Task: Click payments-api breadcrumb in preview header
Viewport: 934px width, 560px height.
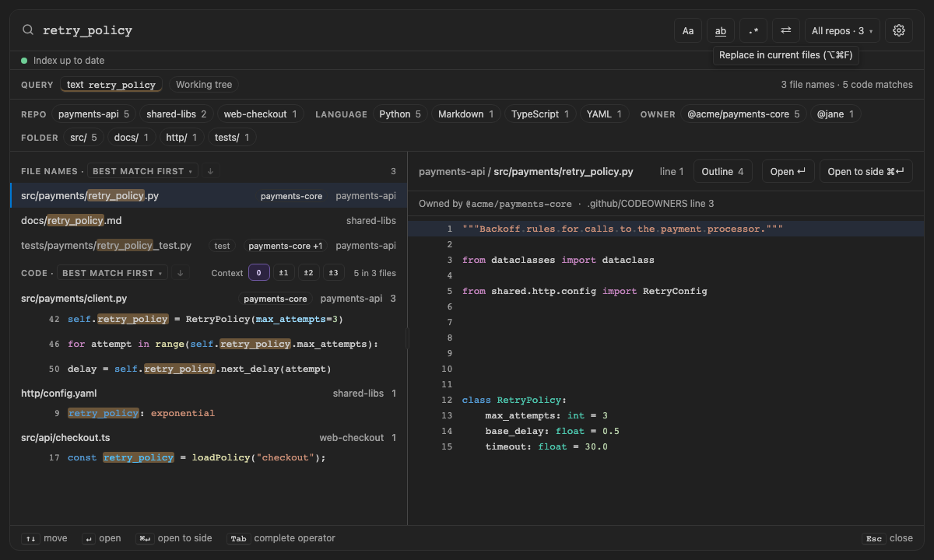Action: [x=451, y=172]
